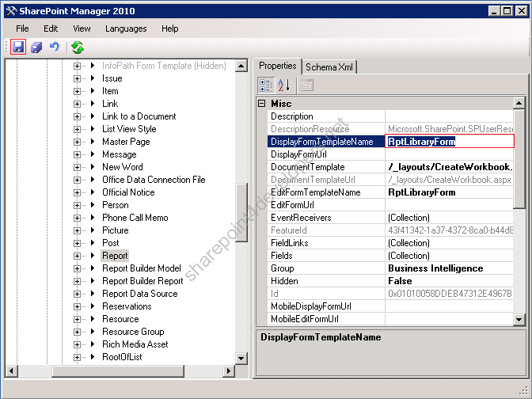Click the arrow icon beside Report node
532x399 pixels.
[x=93, y=256]
